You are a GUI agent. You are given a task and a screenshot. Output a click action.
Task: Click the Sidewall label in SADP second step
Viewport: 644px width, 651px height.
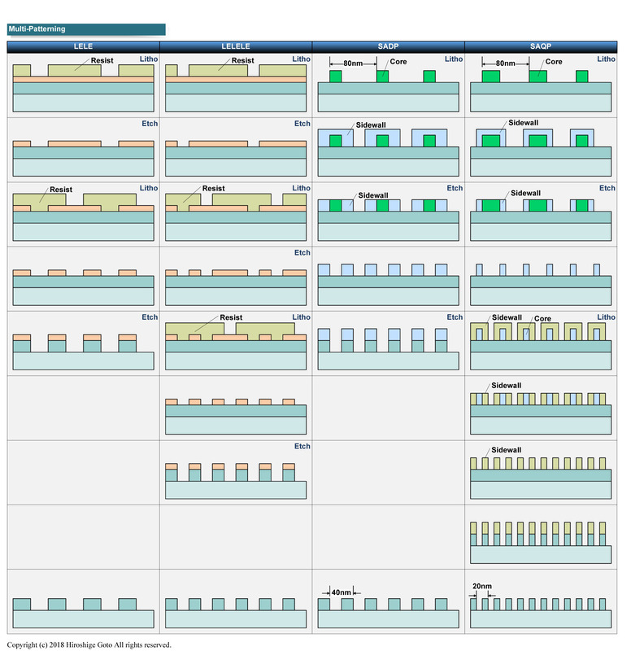tap(371, 125)
